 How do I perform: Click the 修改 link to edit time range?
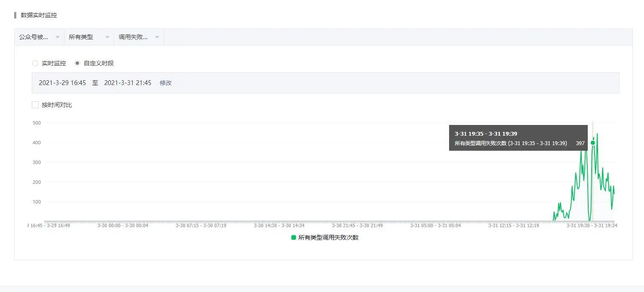(166, 83)
